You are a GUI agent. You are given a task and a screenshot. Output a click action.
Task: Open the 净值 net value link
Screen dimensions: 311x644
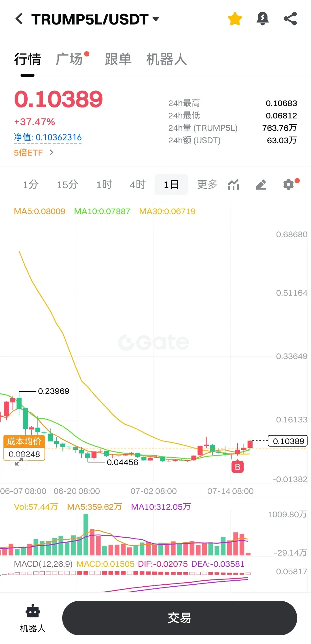48,137
